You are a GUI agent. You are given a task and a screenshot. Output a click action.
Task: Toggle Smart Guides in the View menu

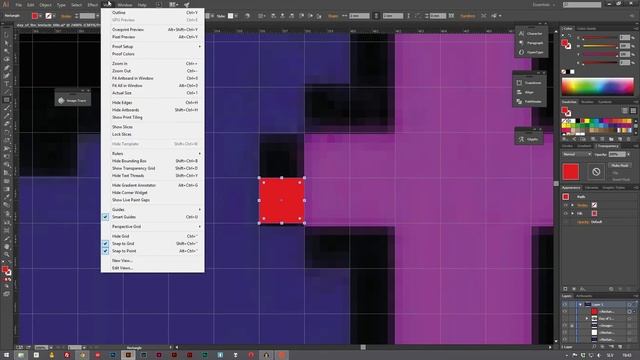coord(153,217)
